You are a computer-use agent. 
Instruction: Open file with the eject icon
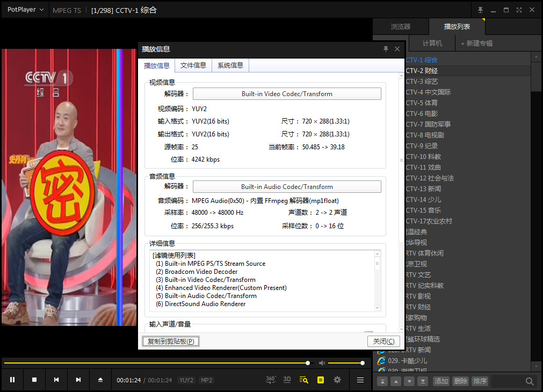tap(100, 380)
